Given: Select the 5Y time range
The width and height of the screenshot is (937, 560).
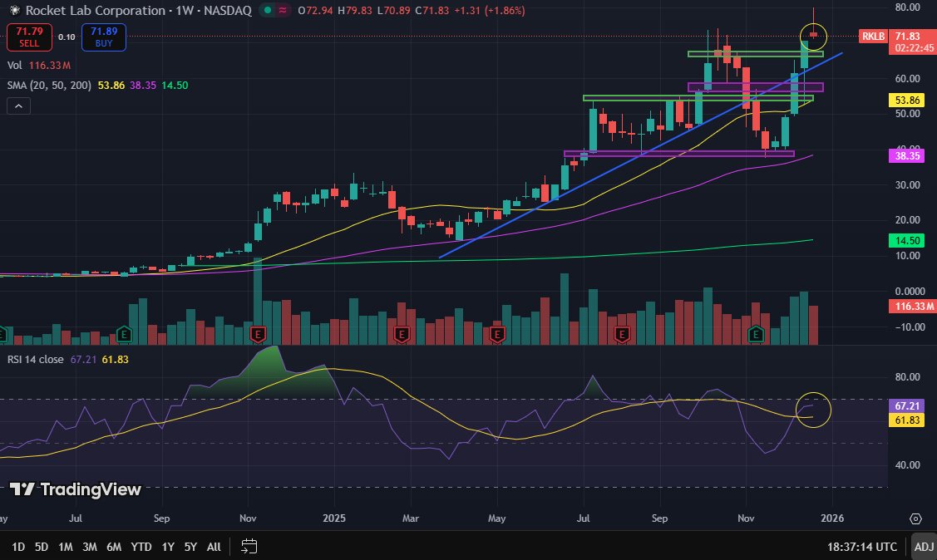Looking at the screenshot, I should 190,546.
